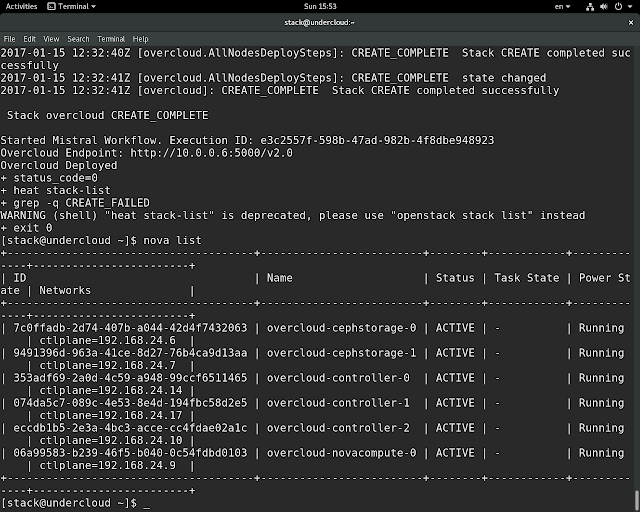Click the Status column header

pos(455,278)
